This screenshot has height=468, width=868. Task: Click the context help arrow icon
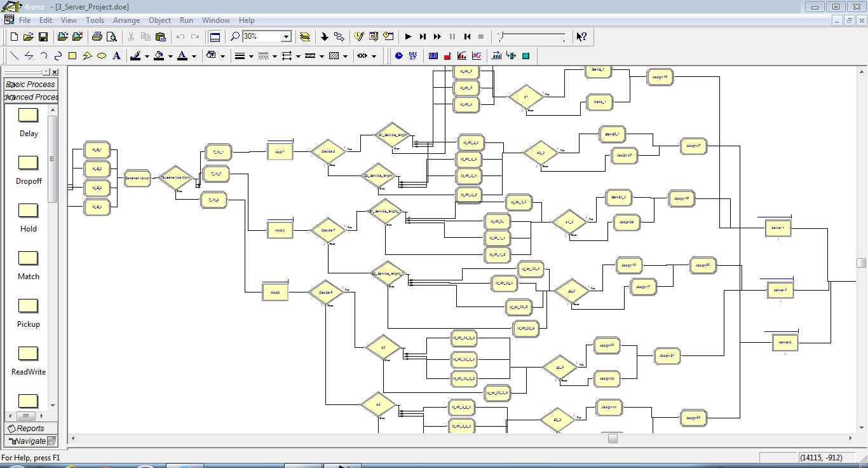(x=581, y=37)
